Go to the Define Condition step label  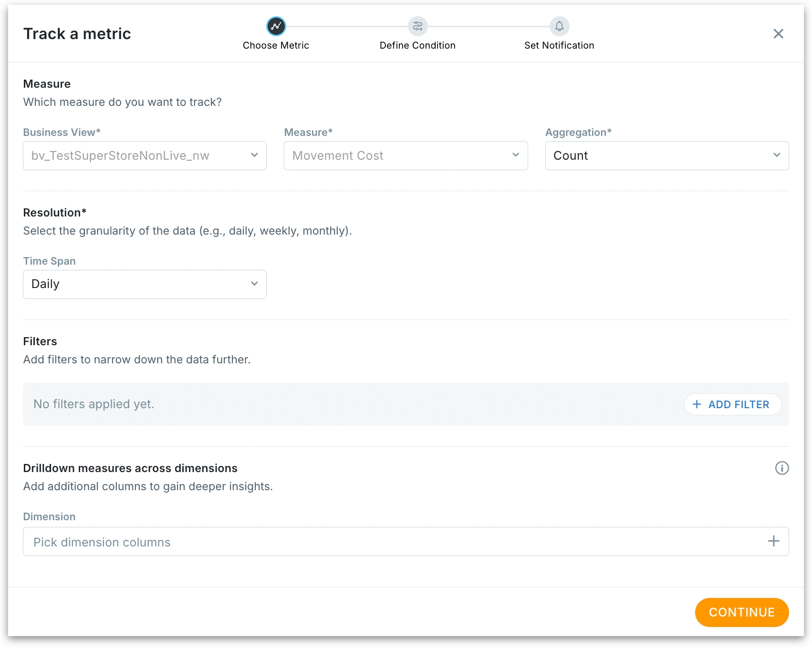pos(417,45)
